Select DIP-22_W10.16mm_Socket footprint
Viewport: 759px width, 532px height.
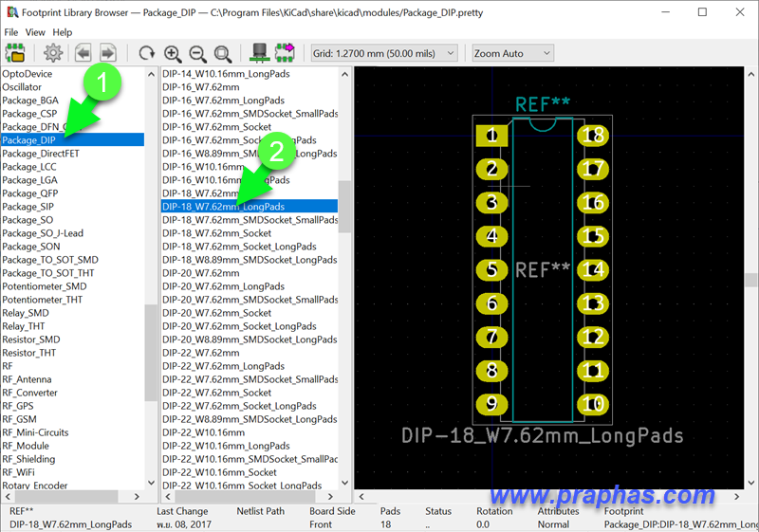(x=220, y=472)
